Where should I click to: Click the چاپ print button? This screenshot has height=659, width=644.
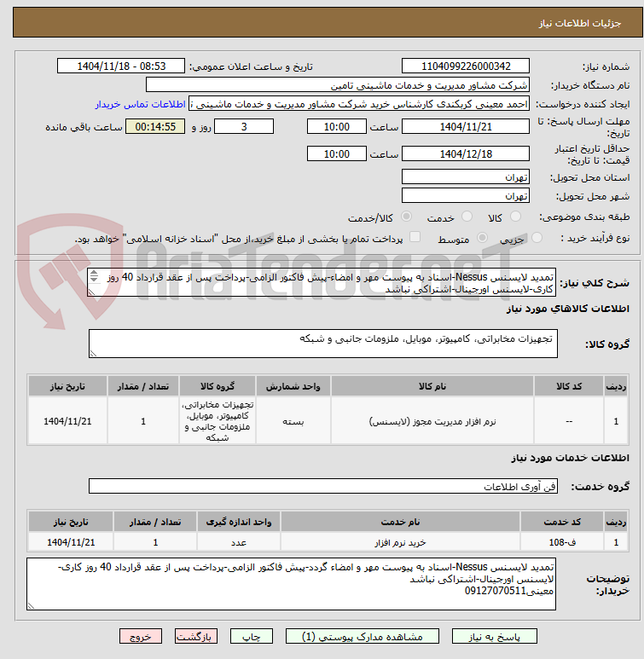(251, 636)
